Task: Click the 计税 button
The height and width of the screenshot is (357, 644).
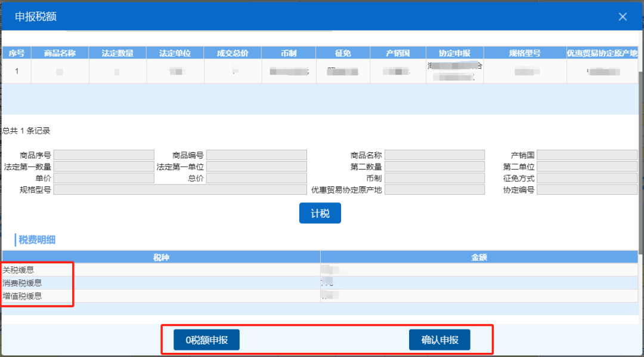Action: 320,213
